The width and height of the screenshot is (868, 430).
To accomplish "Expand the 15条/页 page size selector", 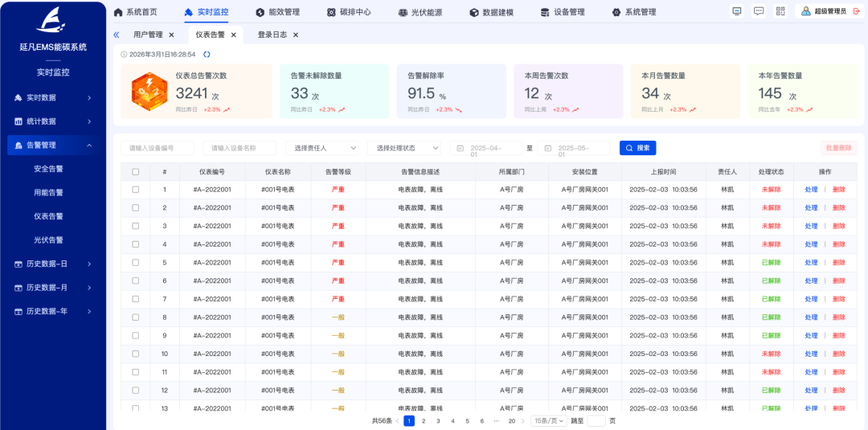I will pos(548,421).
